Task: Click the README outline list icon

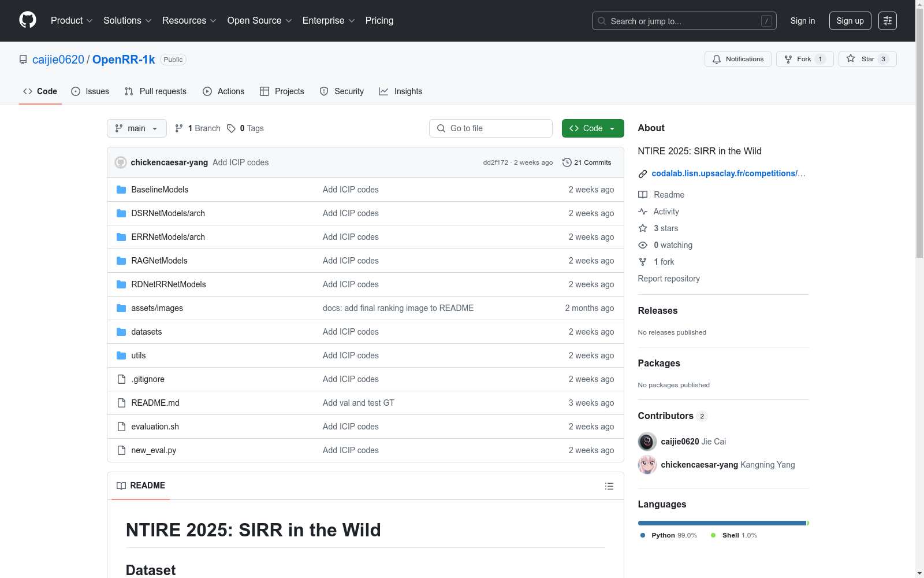Action: pyautogui.click(x=609, y=486)
